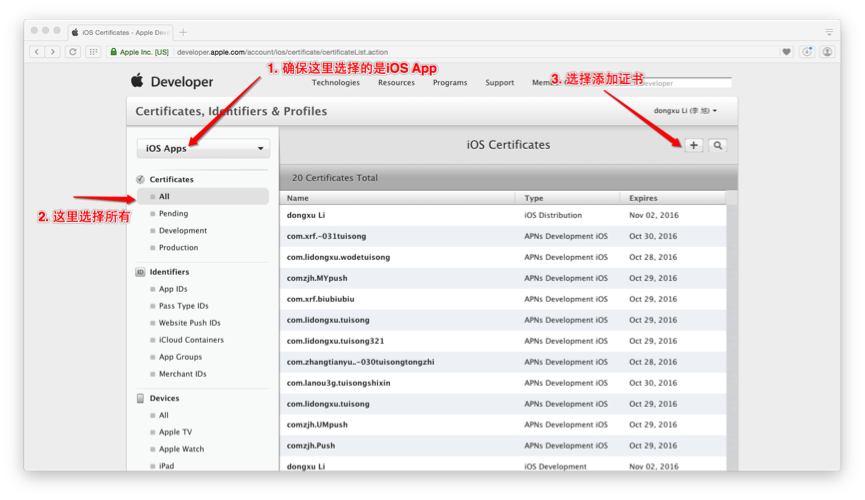
Task: Click the Apple logo in Developer header
Action: click(137, 81)
